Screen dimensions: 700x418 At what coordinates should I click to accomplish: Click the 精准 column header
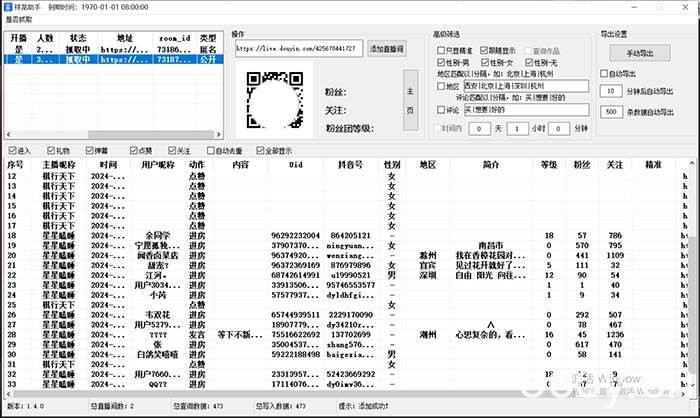point(653,165)
